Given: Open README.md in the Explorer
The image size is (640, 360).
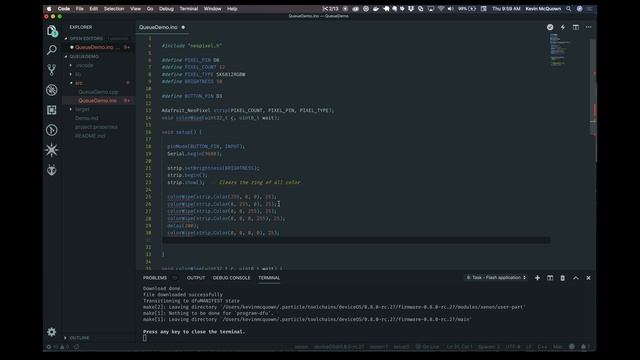Looking at the screenshot, I should 90,136.
